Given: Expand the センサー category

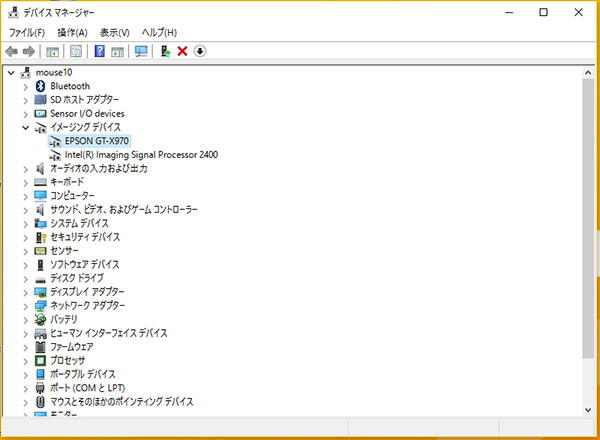Looking at the screenshot, I should pos(25,251).
